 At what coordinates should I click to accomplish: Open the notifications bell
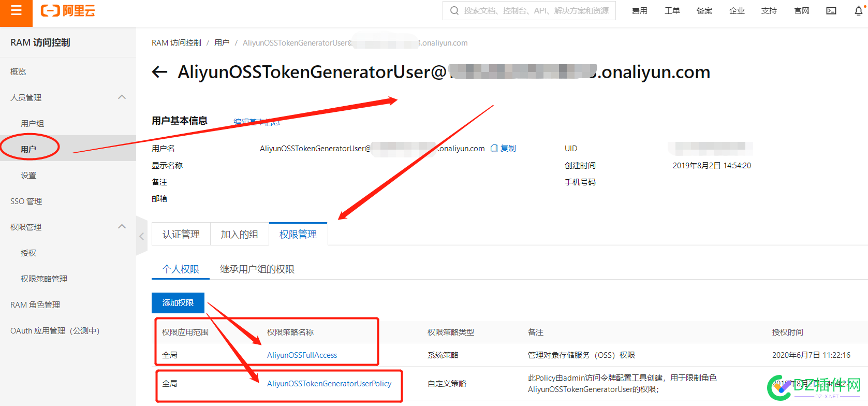[859, 10]
